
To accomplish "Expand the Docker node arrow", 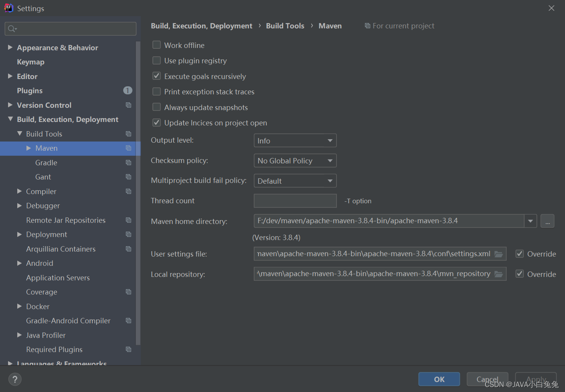I will (20, 306).
